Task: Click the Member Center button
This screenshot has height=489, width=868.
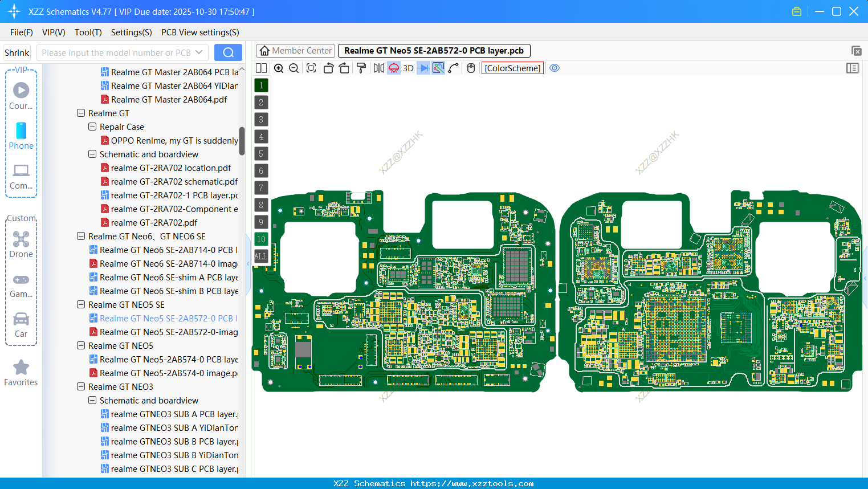Action: coord(295,50)
